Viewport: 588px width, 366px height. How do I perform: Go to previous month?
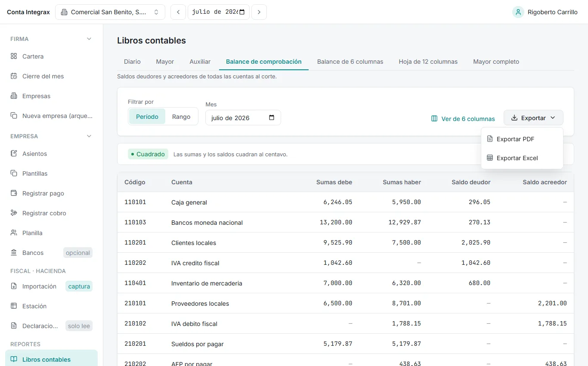[x=178, y=12]
